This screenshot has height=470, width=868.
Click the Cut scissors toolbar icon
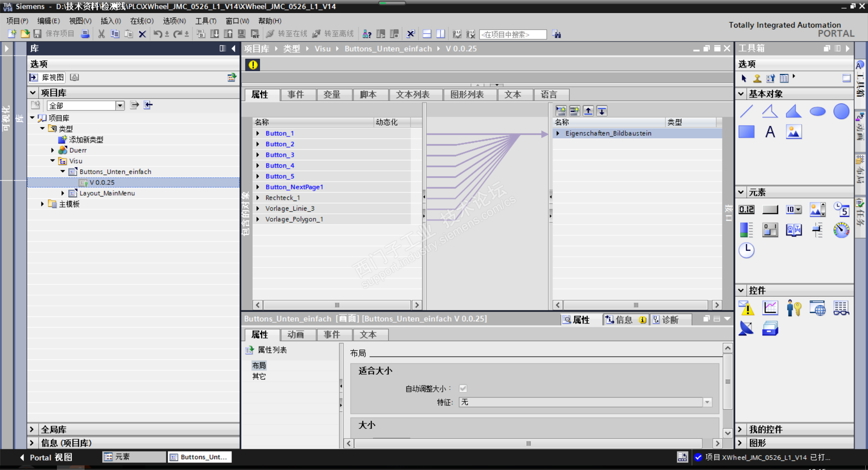(x=101, y=34)
